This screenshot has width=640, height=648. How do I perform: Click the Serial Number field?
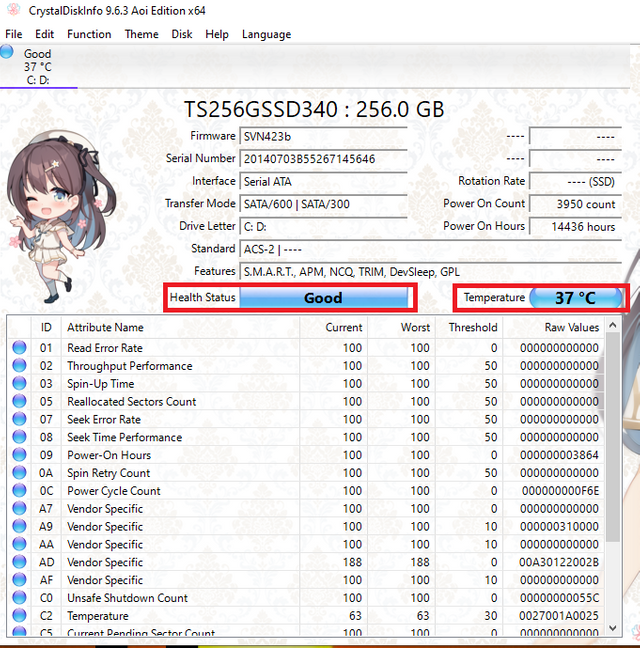coord(323,159)
